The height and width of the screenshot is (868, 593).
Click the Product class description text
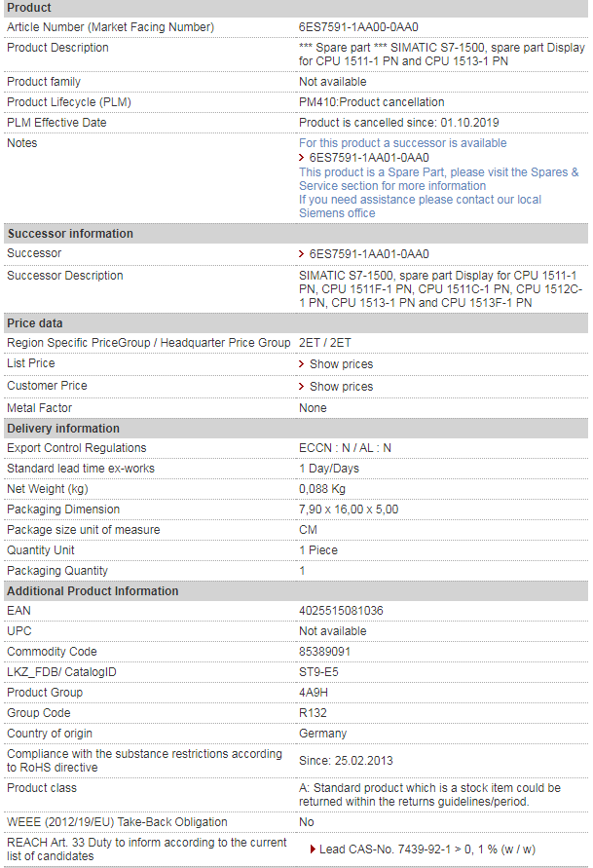pyautogui.click(x=429, y=795)
